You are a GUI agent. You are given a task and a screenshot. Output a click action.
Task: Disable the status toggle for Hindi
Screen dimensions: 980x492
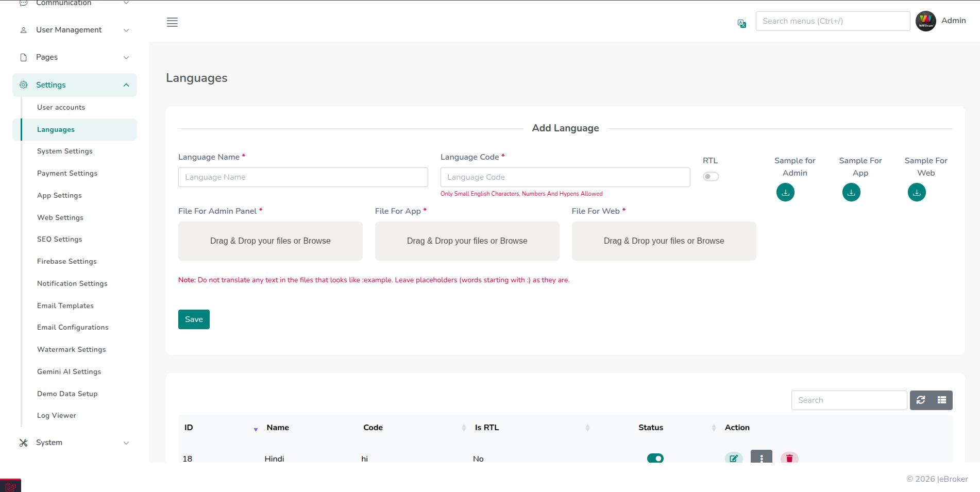(x=655, y=458)
